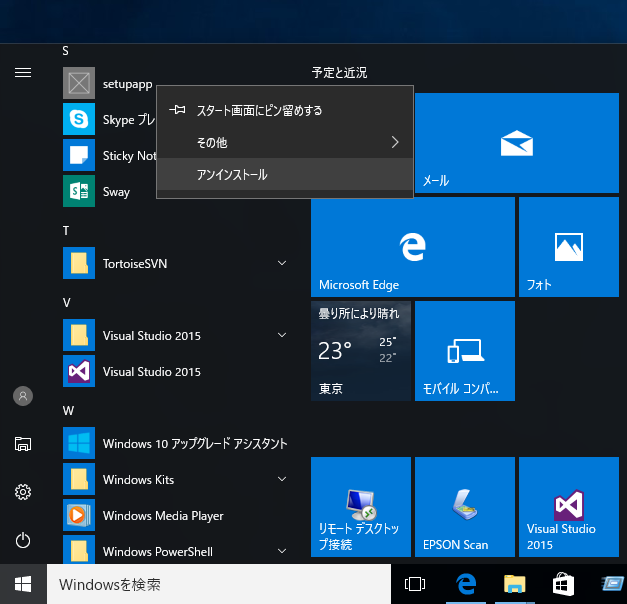Viewport: 627px width, 604px height.
Task: Click the setupapp placeholder icon
Action: (79, 83)
